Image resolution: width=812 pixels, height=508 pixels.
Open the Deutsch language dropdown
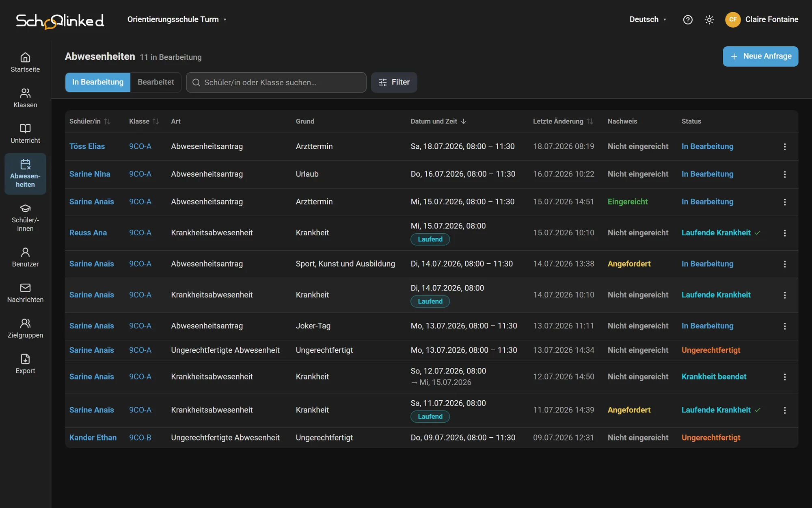point(648,20)
